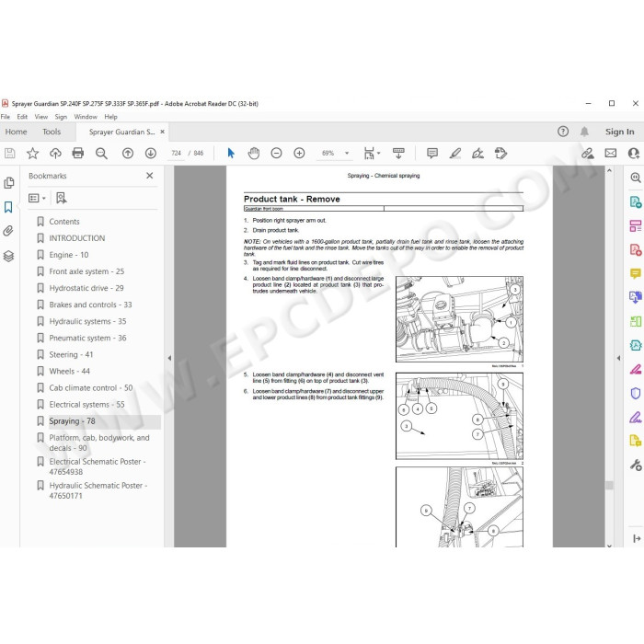
Task: Click the add new bookmark icon
Action: [x=62, y=198]
